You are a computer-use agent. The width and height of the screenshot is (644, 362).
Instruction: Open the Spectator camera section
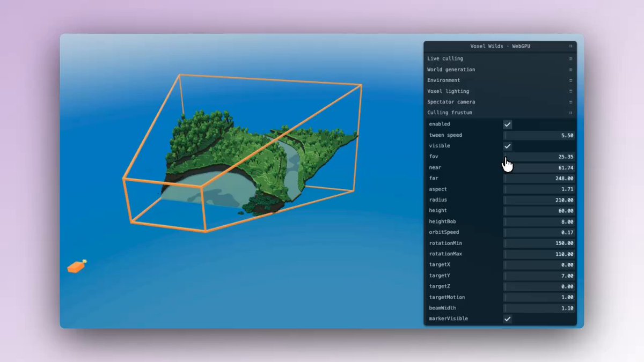[x=500, y=102]
